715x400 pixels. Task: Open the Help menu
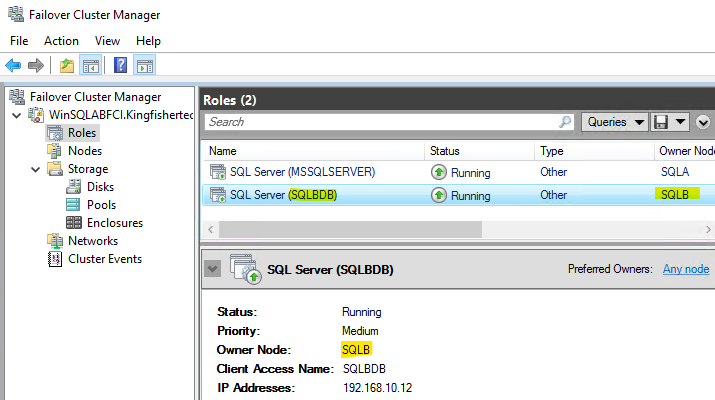(148, 41)
